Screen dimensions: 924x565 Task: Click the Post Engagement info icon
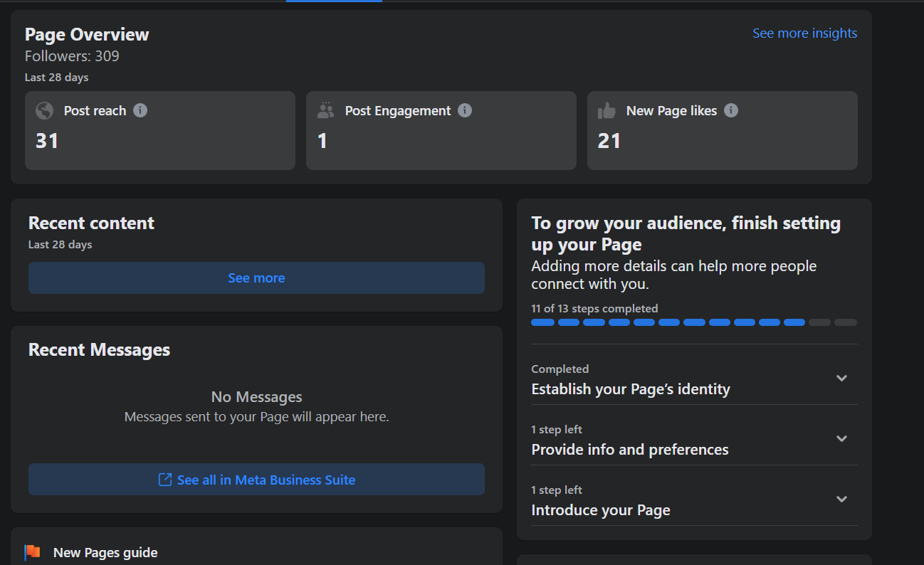coord(465,110)
